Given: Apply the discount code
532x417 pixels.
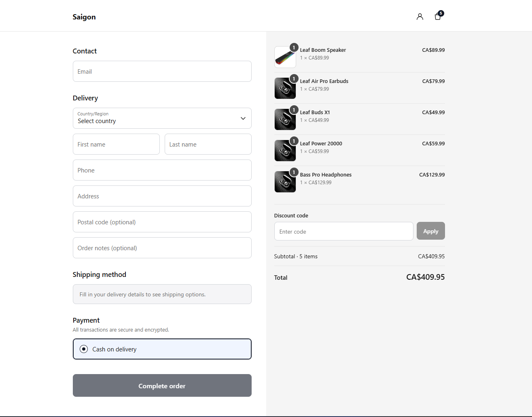Looking at the screenshot, I should [x=430, y=231].
